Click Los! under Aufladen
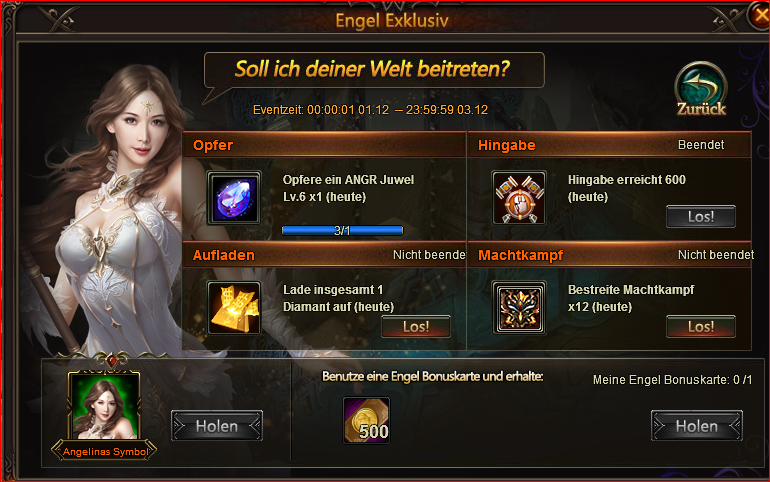This screenshot has width=770, height=482. [416, 326]
